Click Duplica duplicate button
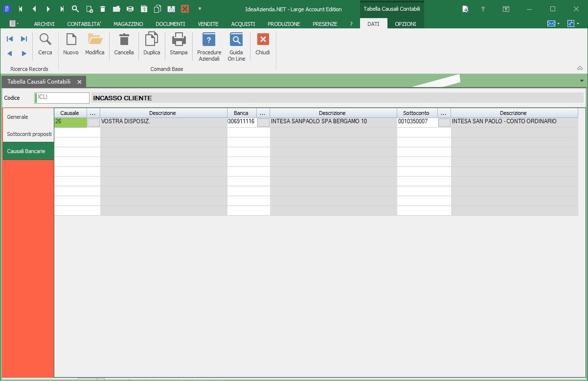 152,45
